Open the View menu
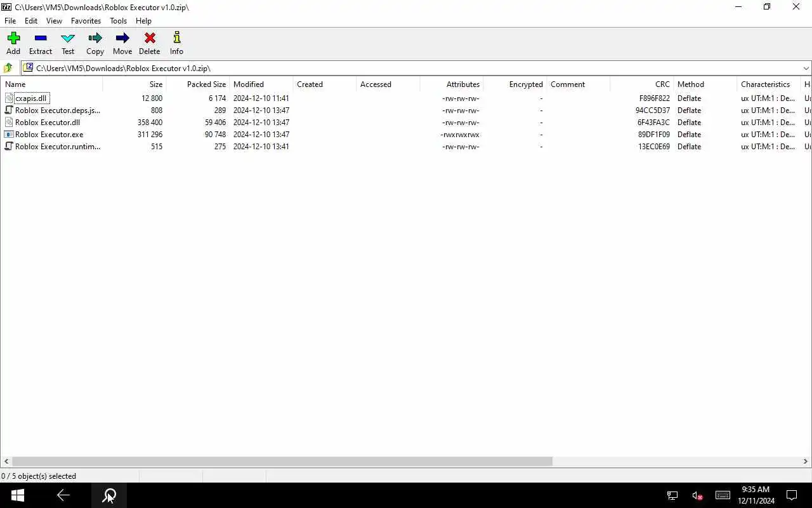The height and width of the screenshot is (508, 812). [54, 21]
